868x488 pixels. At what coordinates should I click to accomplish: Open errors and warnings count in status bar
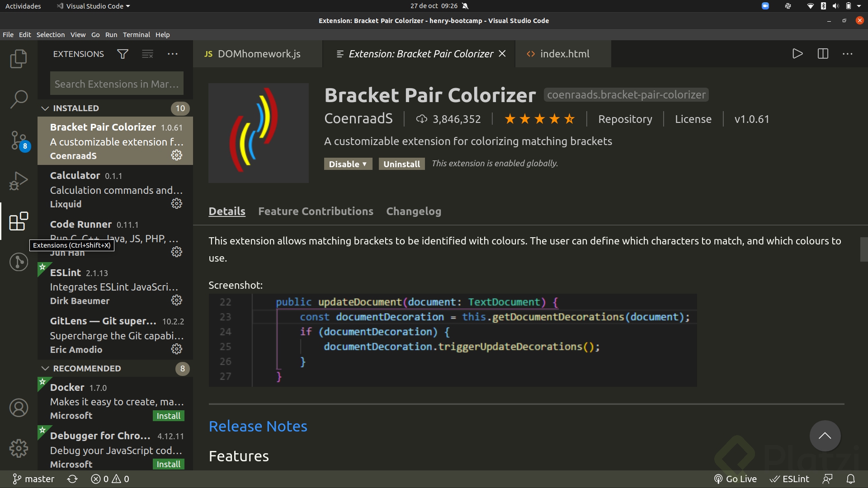click(x=110, y=479)
